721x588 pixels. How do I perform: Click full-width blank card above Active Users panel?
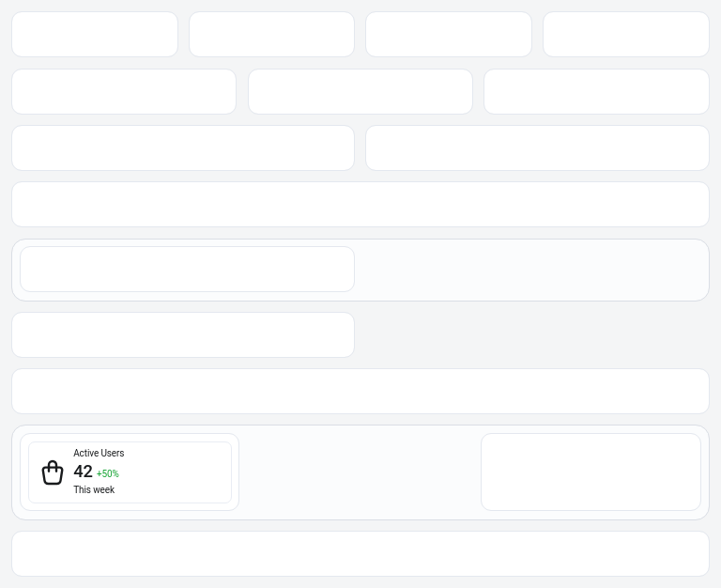pos(360,392)
